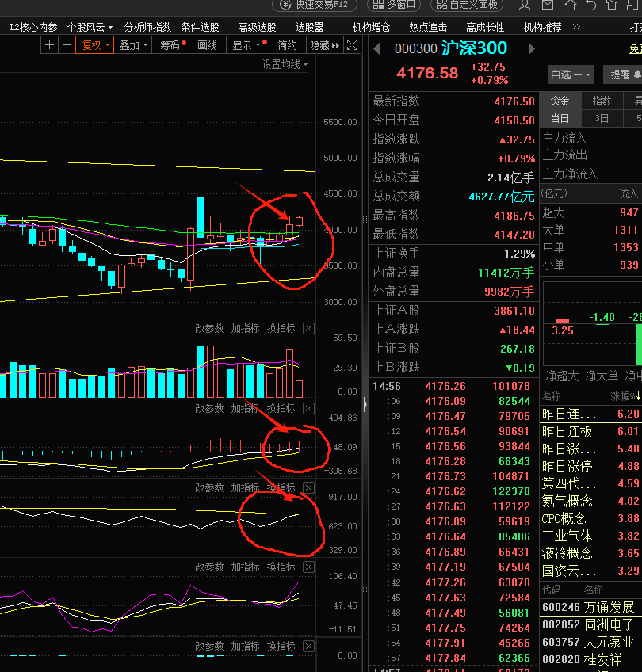642x672 pixels.
Task: Open 液冷概念 sector row
Action: point(590,553)
